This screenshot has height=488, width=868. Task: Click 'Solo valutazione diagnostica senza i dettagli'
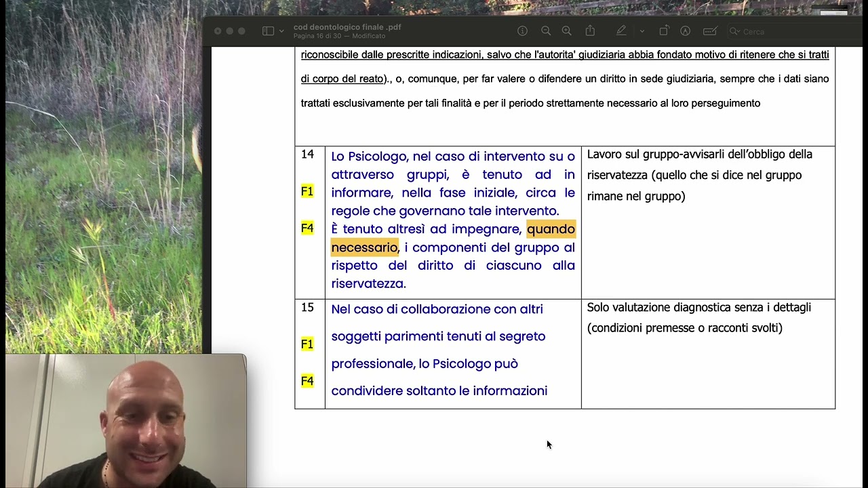699,308
